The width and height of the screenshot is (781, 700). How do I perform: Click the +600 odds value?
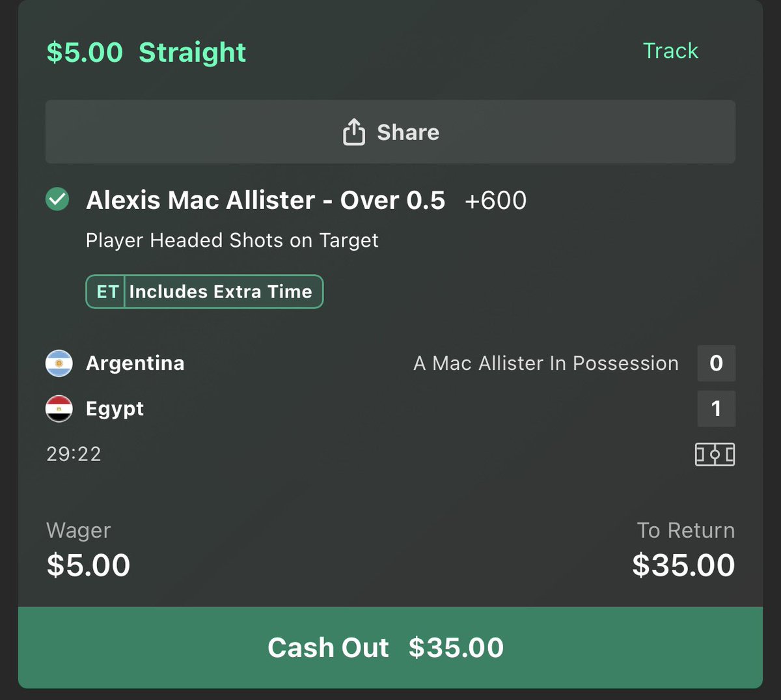click(496, 200)
